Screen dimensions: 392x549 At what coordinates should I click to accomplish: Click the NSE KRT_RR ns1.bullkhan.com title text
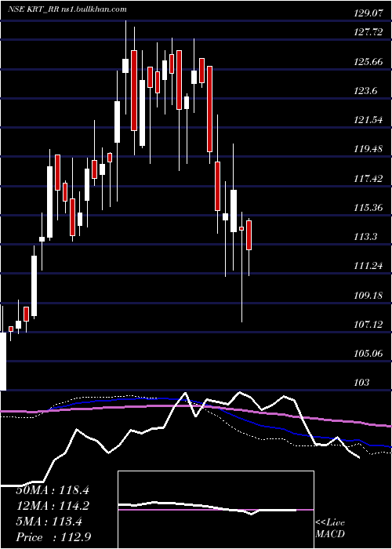[x=67, y=9]
